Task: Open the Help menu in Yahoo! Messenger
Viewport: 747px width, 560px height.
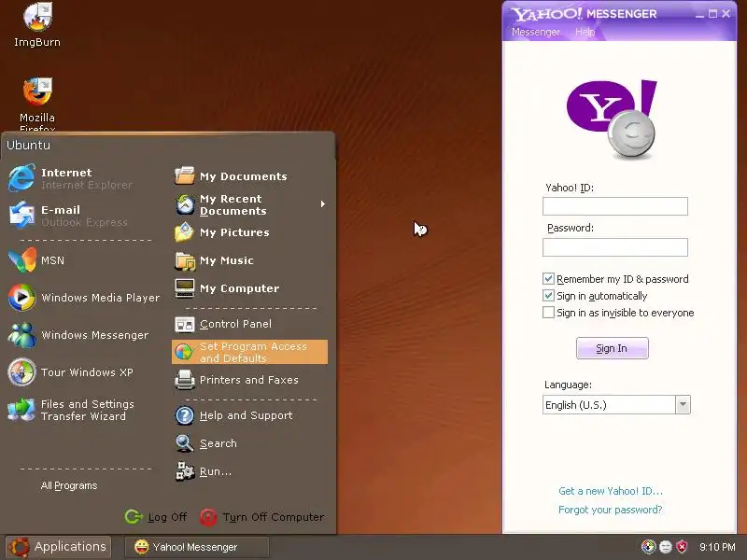Action: coord(585,32)
